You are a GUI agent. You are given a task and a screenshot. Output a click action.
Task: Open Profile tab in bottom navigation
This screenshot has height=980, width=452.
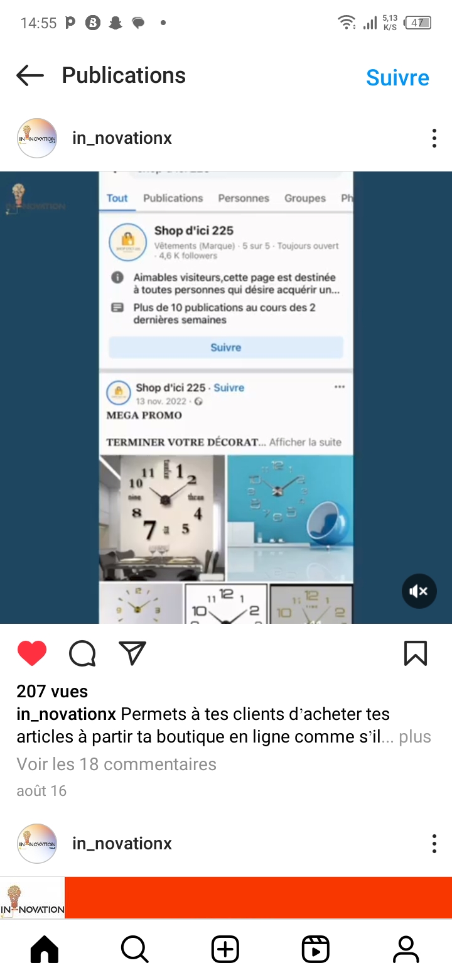click(406, 949)
